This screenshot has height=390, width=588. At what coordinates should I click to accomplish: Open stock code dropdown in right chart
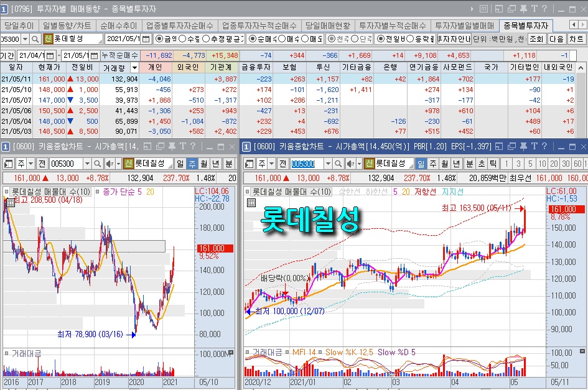tap(328, 164)
